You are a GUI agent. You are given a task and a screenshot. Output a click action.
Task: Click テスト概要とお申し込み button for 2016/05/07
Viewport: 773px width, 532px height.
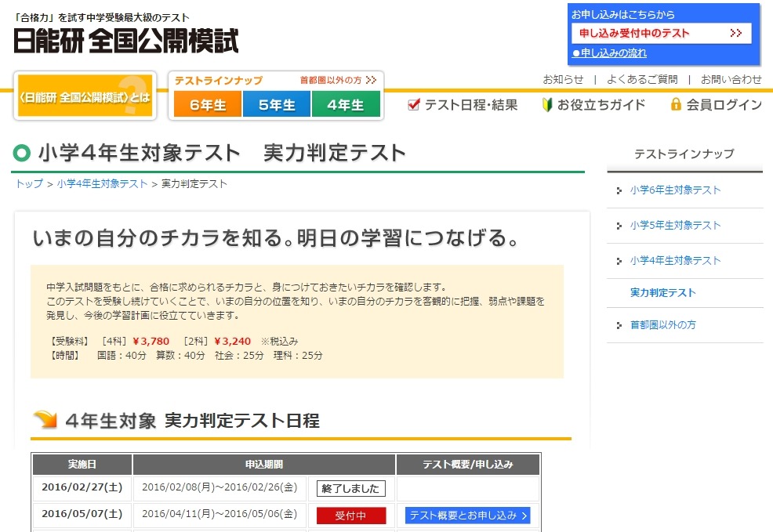468,516
